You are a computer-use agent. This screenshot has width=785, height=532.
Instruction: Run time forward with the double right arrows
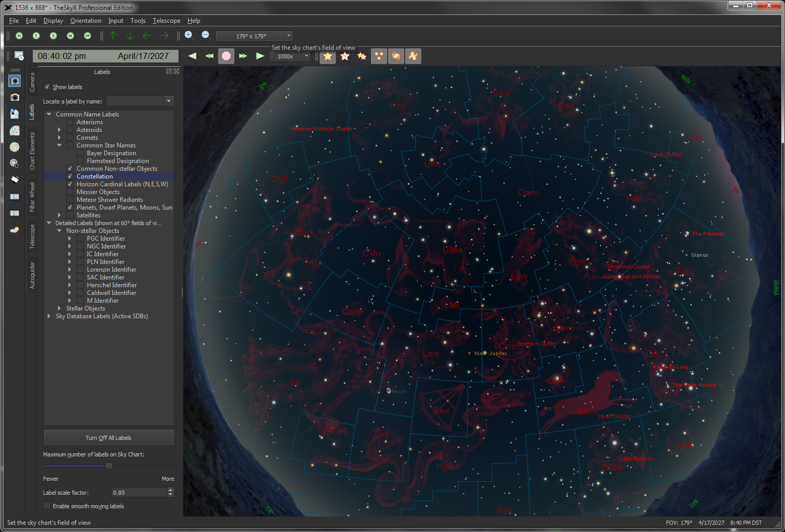[243, 56]
